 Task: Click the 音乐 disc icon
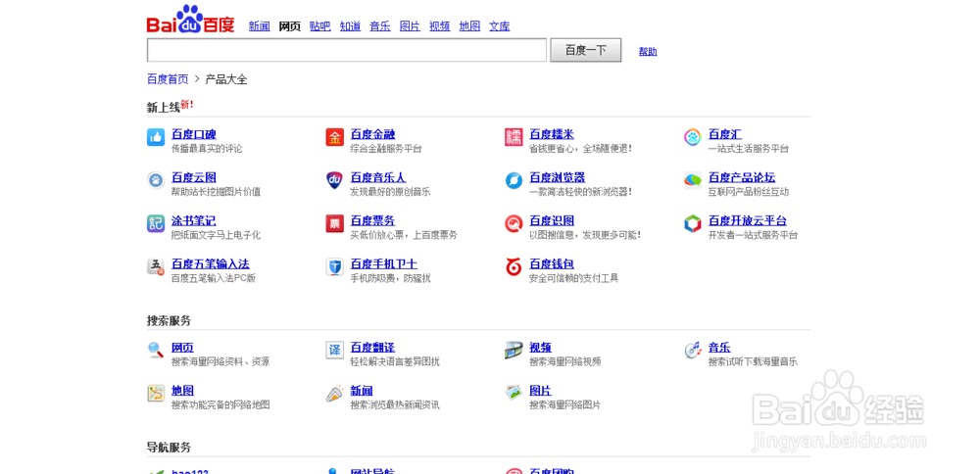(693, 351)
